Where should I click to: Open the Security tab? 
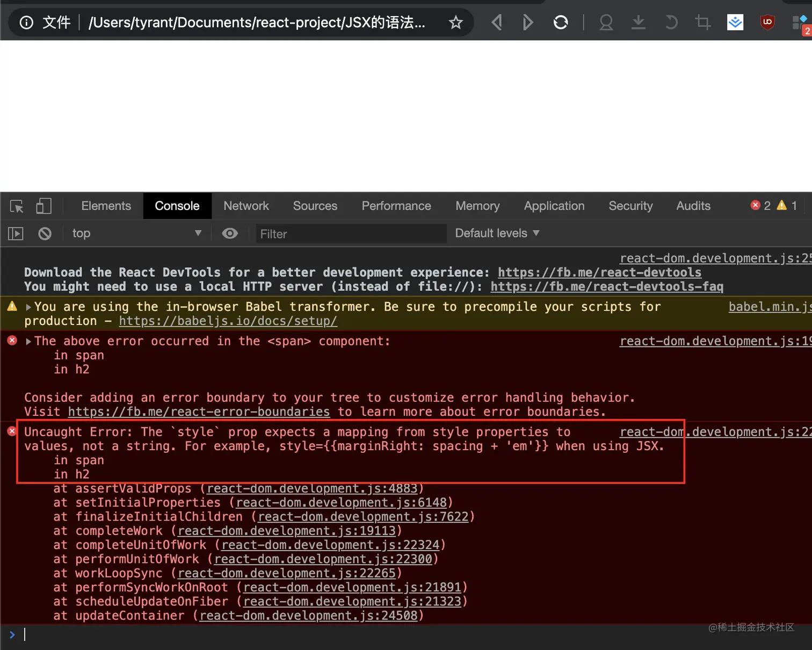[x=630, y=206]
